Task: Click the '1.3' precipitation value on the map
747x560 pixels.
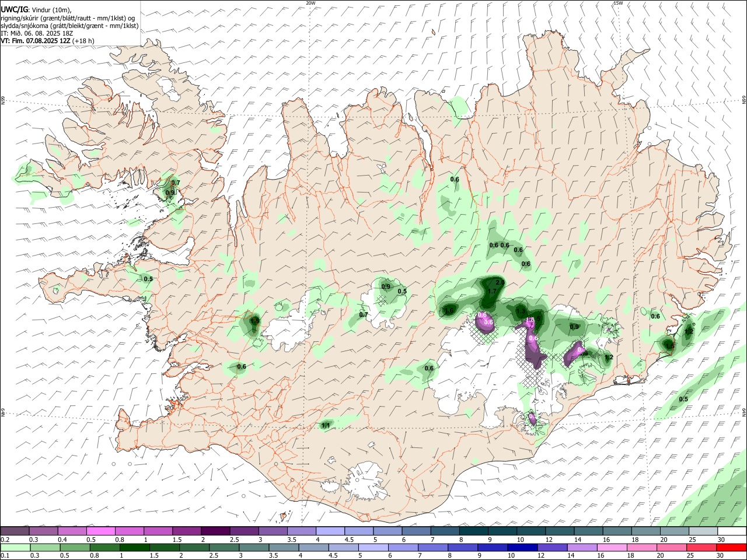Action: pyautogui.click(x=521, y=311)
